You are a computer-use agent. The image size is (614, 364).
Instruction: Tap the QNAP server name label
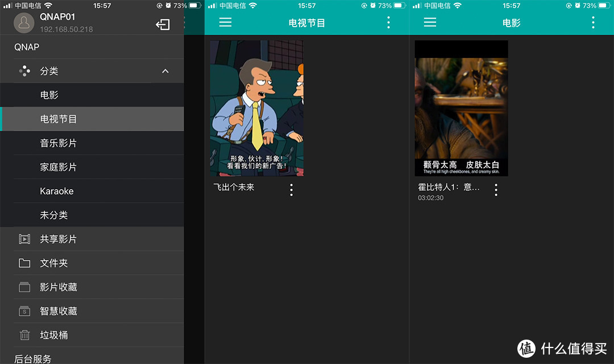(x=27, y=47)
